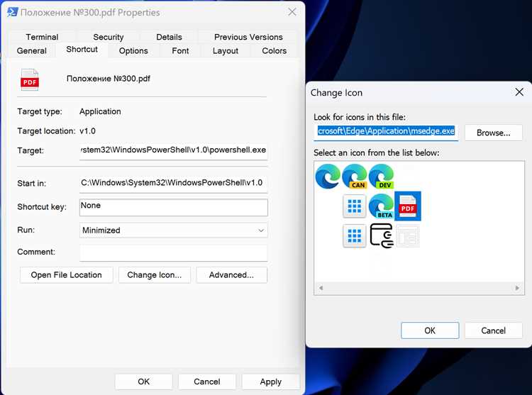Click the empty Comment field
The image size is (532, 395).
173,252
